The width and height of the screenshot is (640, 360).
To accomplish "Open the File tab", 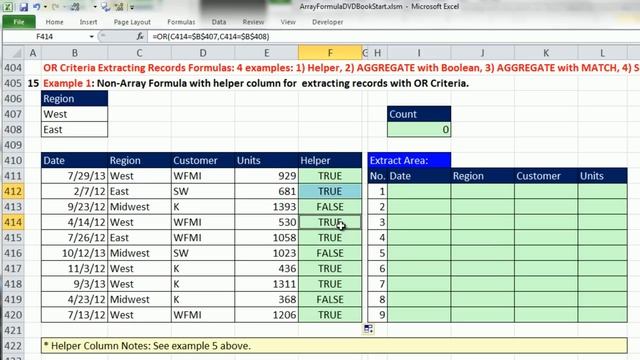I will click(x=19, y=22).
